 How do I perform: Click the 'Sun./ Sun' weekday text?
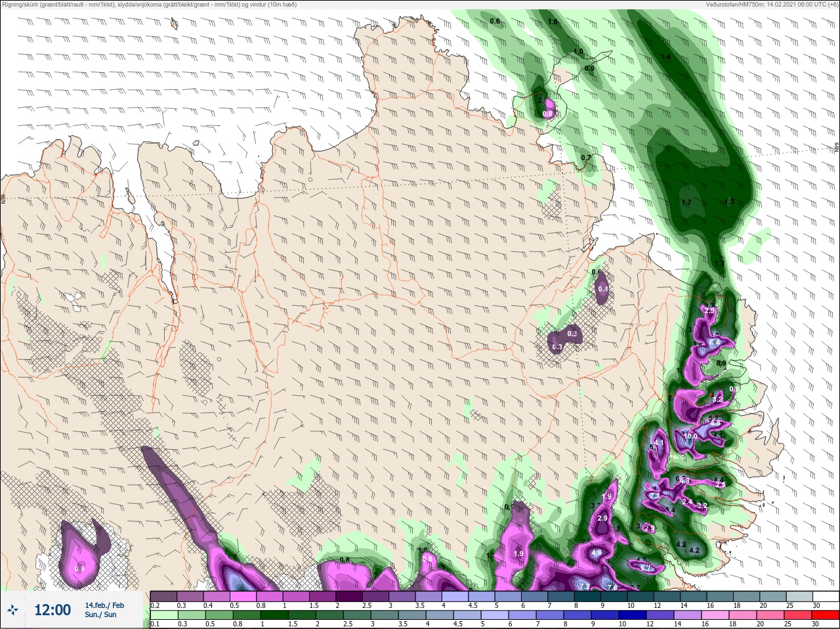[x=100, y=615]
